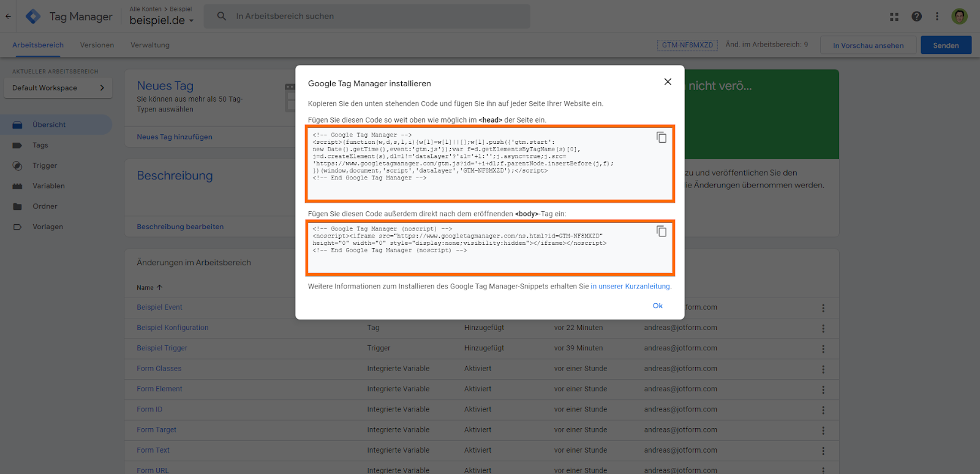Focus the In Arbeitsbereich suchen field
Image resolution: width=980 pixels, height=474 pixels.
click(x=367, y=17)
